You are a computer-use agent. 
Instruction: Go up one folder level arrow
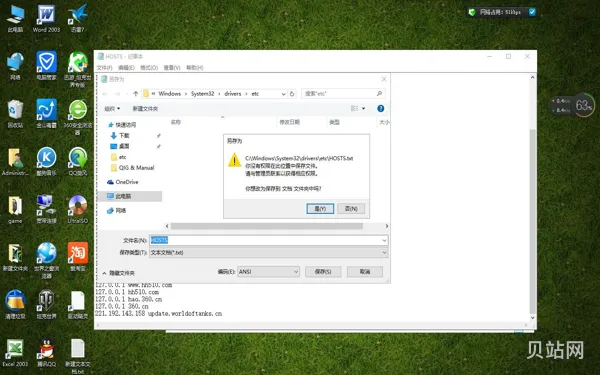coord(135,94)
